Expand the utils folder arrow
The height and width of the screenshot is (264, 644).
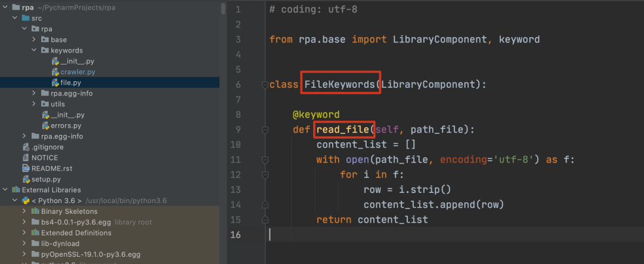pos(35,104)
